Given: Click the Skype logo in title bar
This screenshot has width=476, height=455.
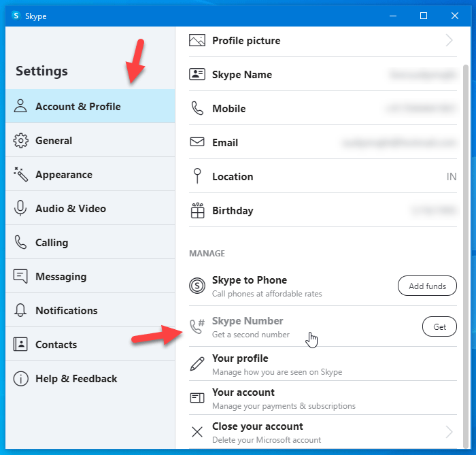Looking at the screenshot, I should [x=16, y=16].
